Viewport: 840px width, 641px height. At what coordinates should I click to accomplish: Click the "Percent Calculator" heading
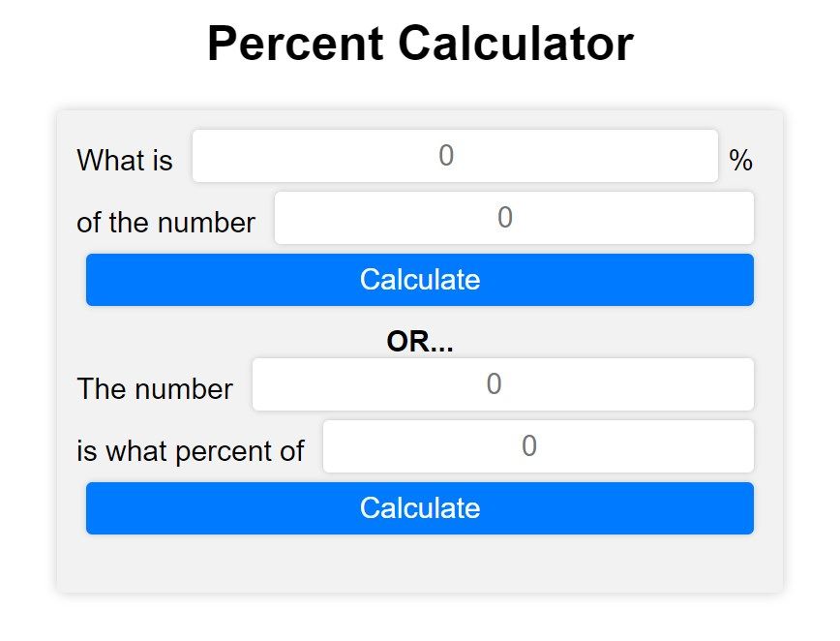[420, 45]
